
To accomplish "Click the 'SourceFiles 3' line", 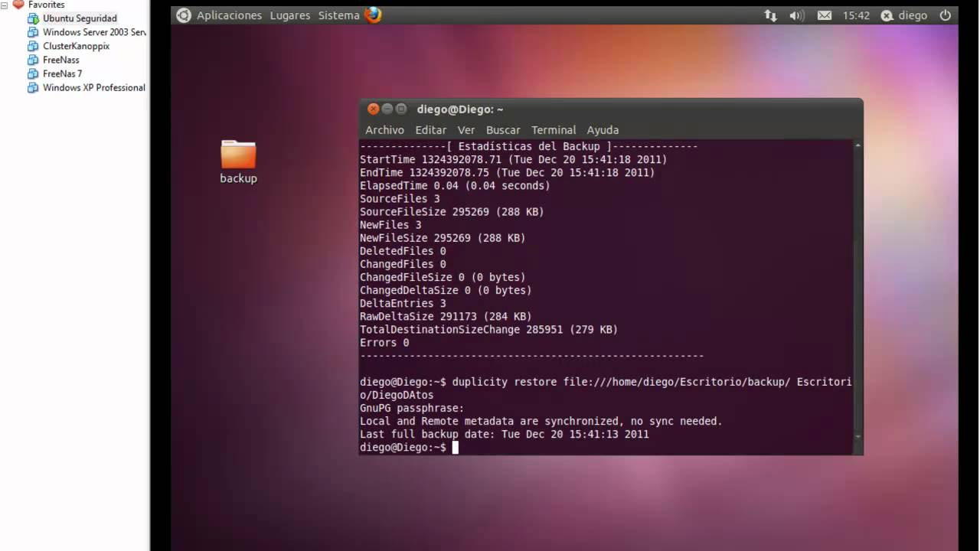I will pyautogui.click(x=400, y=198).
